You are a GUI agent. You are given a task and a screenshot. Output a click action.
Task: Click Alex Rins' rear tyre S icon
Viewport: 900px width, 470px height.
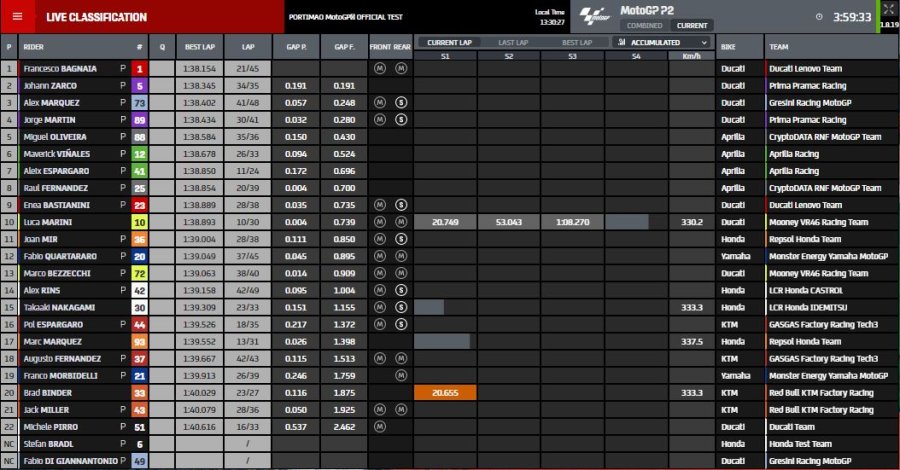tap(401, 290)
